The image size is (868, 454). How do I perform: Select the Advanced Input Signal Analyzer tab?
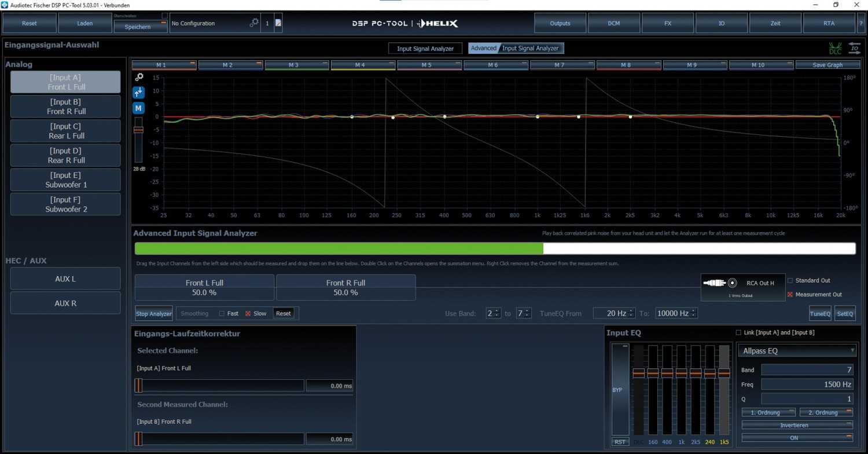(x=516, y=48)
